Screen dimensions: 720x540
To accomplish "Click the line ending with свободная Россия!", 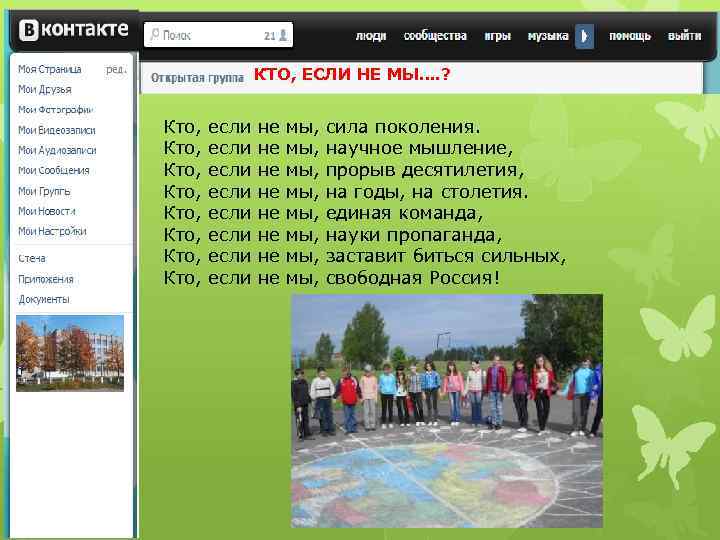I will pos(332,278).
